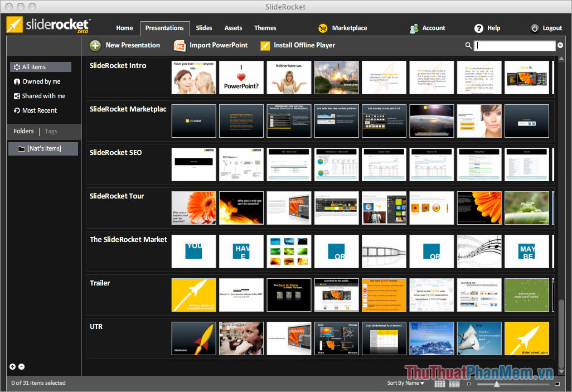This screenshot has height=392, width=572.
Task: Switch to the Tags view
Action: pyautogui.click(x=51, y=131)
